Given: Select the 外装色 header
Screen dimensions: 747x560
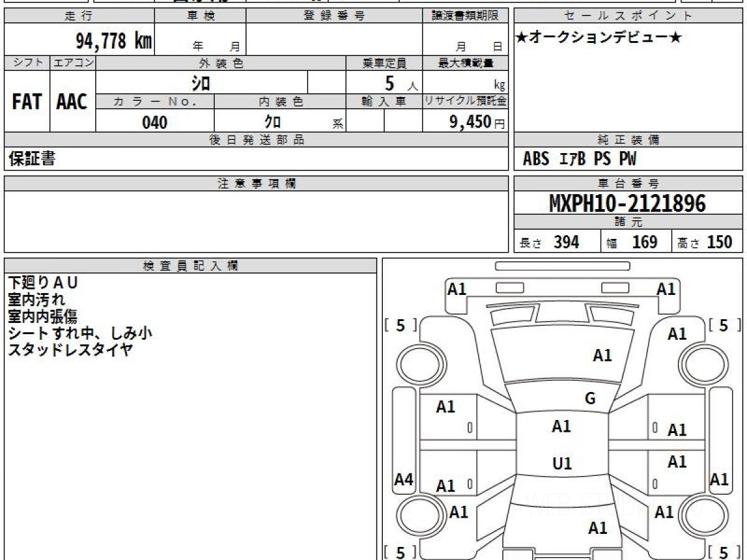Looking at the screenshot, I should [x=221, y=63].
